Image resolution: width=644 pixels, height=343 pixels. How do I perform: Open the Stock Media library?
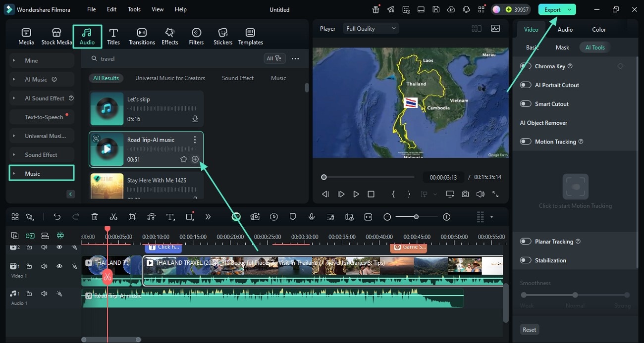[56, 37]
